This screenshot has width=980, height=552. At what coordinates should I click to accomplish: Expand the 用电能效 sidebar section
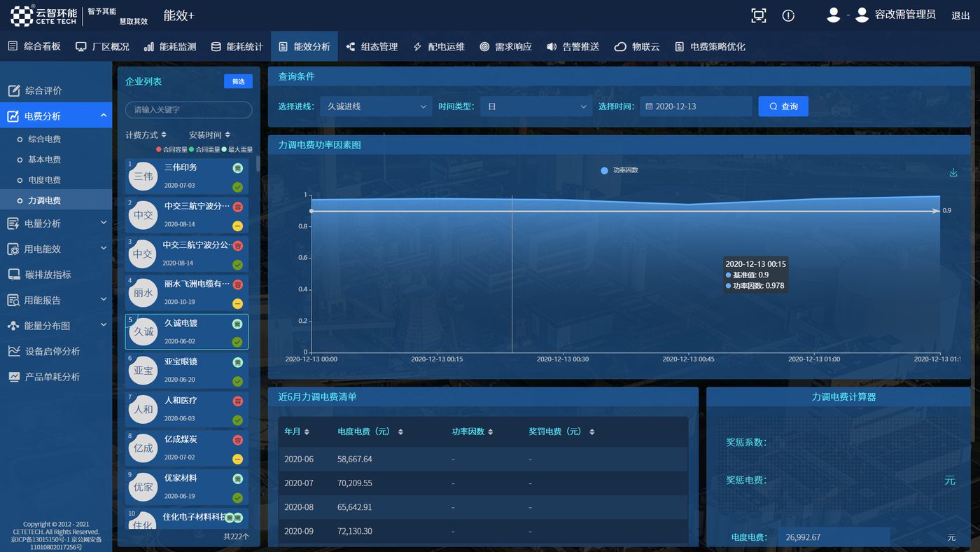[56, 249]
